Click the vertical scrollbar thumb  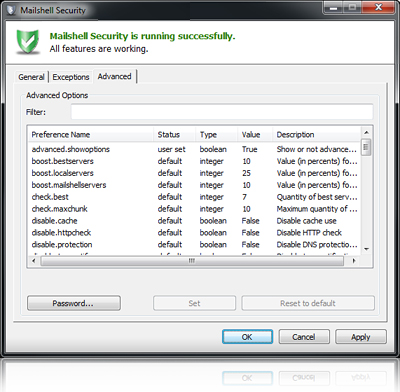click(x=366, y=147)
